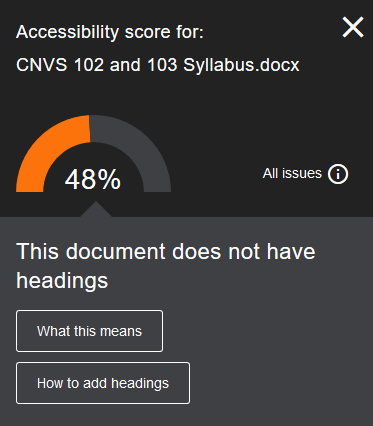Select the word Syllabus.docx in the header

click(x=241, y=65)
